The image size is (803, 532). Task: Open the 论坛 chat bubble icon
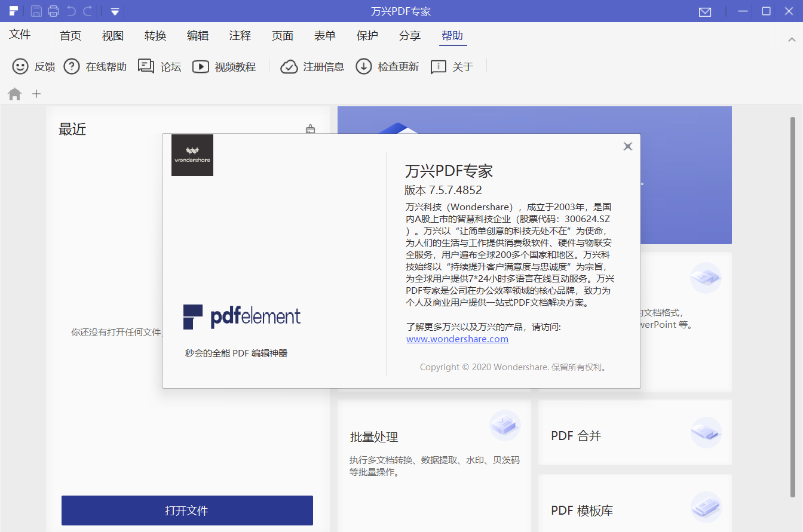(x=146, y=66)
